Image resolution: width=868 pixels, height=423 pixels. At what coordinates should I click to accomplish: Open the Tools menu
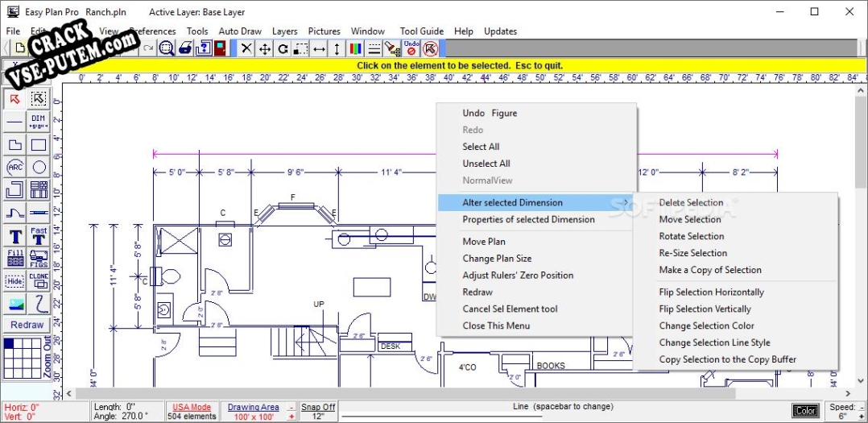point(197,31)
